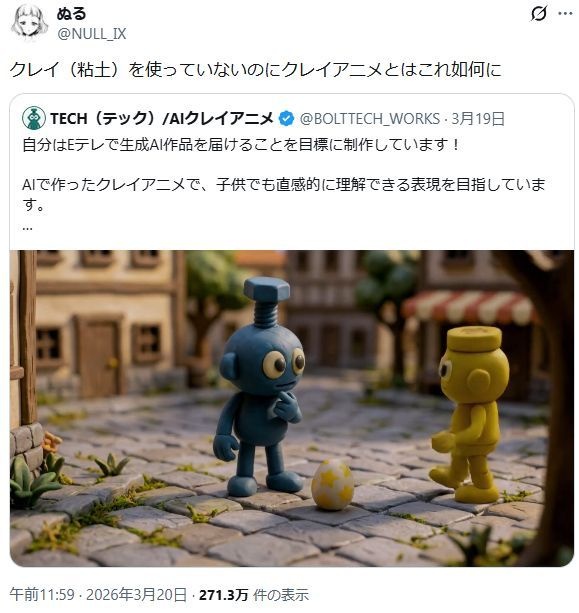Click the blue verified badge
The width and height of the screenshot is (579, 613).
pyautogui.click(x=286, y=118)
